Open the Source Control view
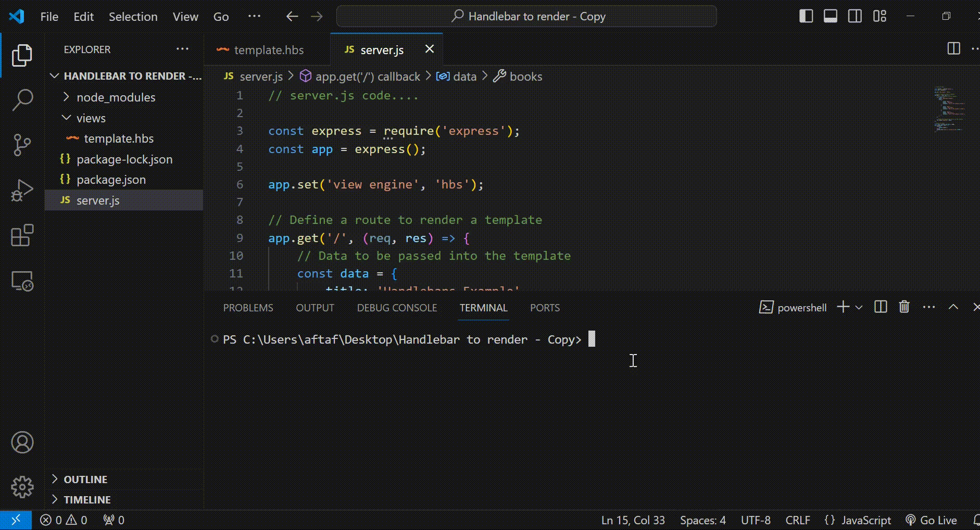980x530 pixels. (22, 145)
